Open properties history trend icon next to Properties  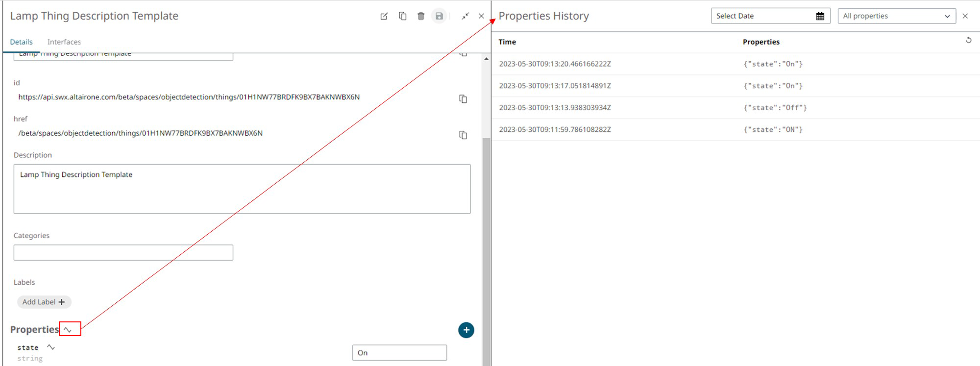click(x=68, y=330)
